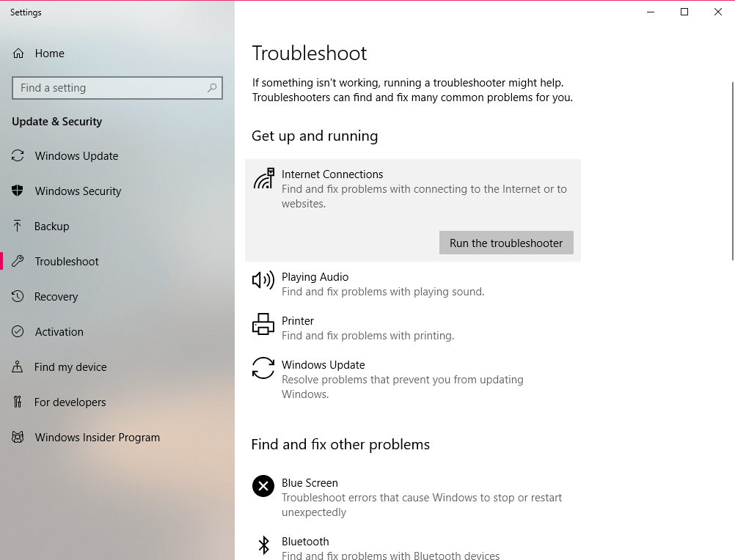Click the Troubleshoot page title

(310, 53)
